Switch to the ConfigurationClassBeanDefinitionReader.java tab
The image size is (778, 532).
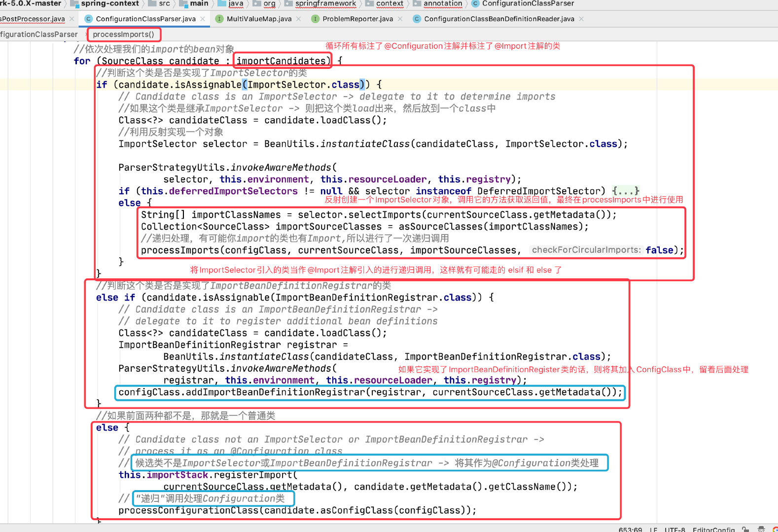pos(499,19)
